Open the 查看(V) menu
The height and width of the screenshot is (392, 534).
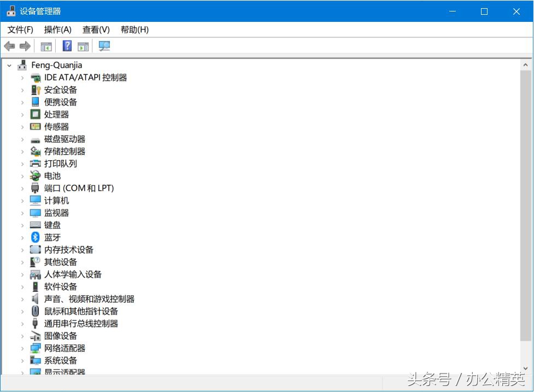tap(96, 30)
